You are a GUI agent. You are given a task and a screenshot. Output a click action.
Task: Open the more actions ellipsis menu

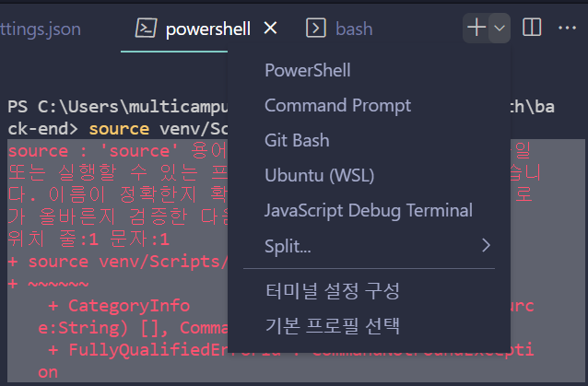click(x=567, y=28)
